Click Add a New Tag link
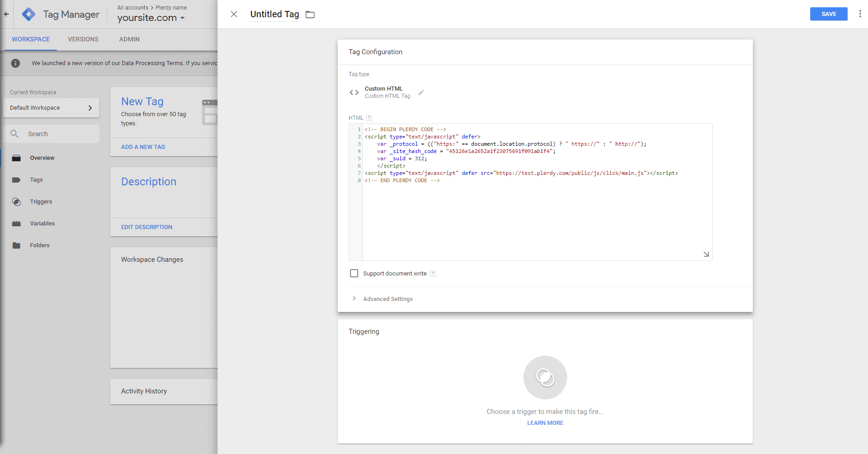The width and height of the screenshot is (868, 454). tap(143, 147)
